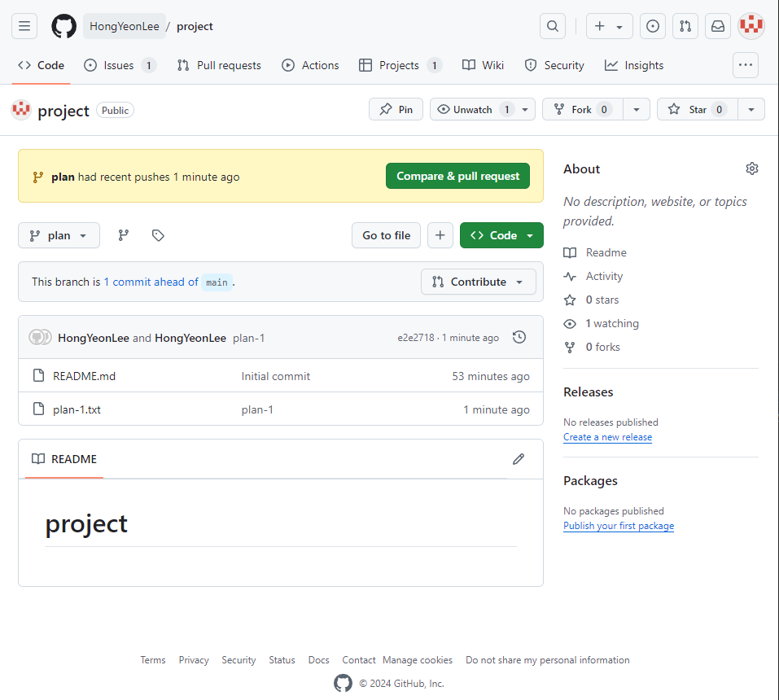
Task: Open the Releases heading link
Action: click(589, 392)
